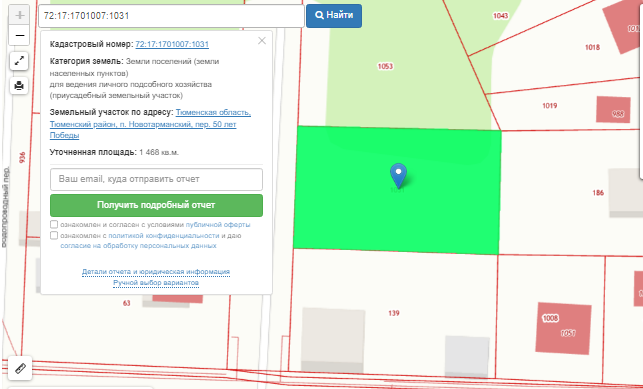Open cadastral number 72:17:1701007:1031 link

[172, 44]
